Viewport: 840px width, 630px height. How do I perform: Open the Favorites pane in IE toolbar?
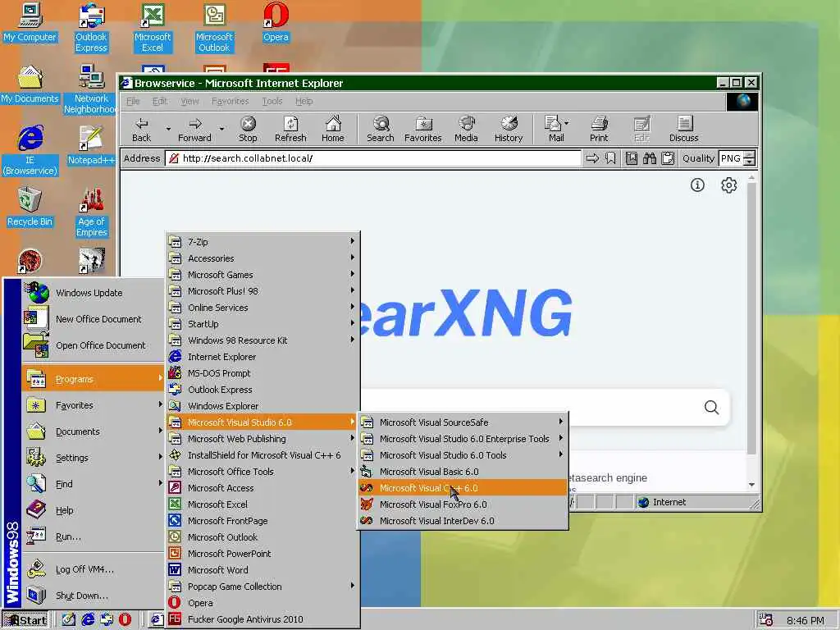[x=422, y=130]
